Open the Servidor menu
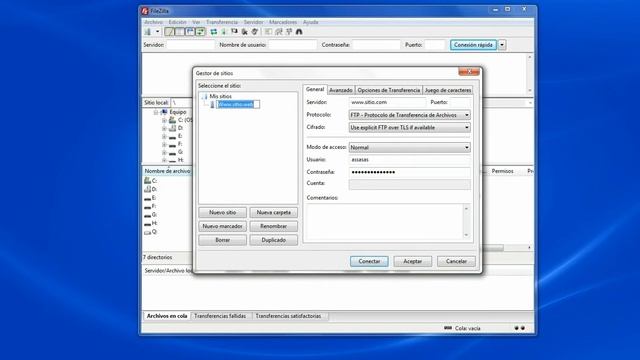Image resolution: width=640 pixels, height=360 pixels. click(253, 22)
